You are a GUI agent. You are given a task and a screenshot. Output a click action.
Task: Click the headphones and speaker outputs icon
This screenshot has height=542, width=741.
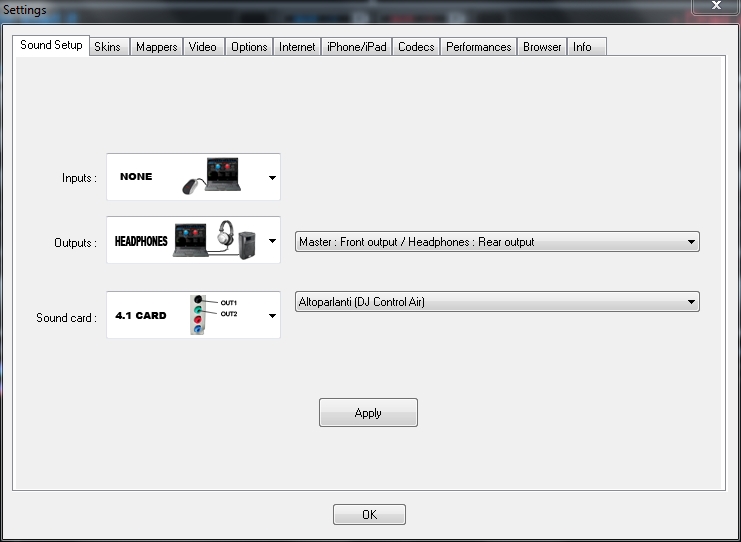(x=215, y=240)
